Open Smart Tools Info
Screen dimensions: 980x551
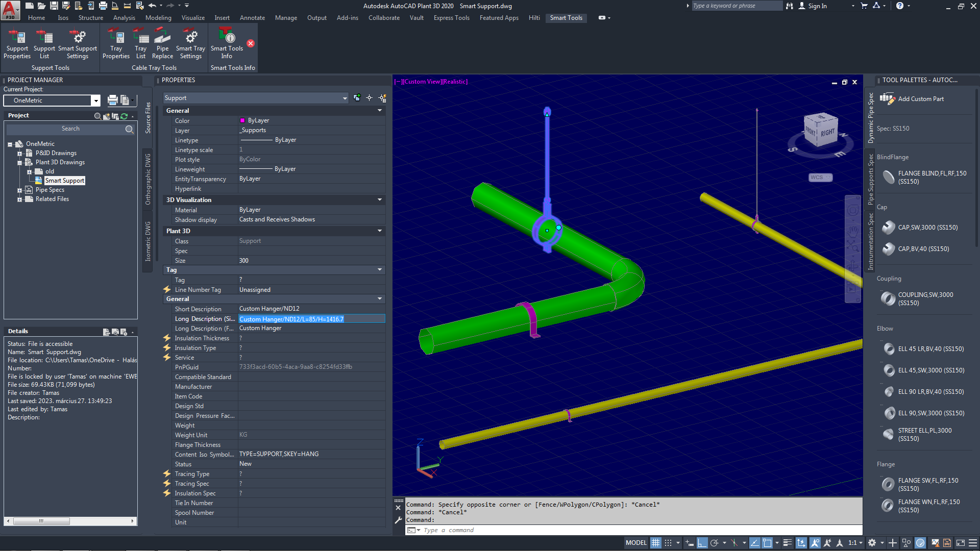click(x=227, y=44)
